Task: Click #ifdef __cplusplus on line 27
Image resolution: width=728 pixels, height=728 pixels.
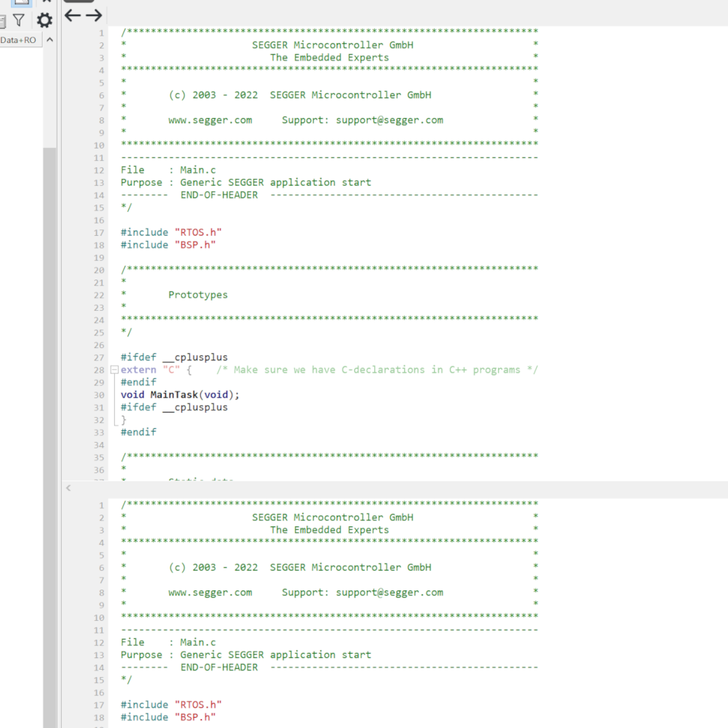Action: (x=174, y=357)
